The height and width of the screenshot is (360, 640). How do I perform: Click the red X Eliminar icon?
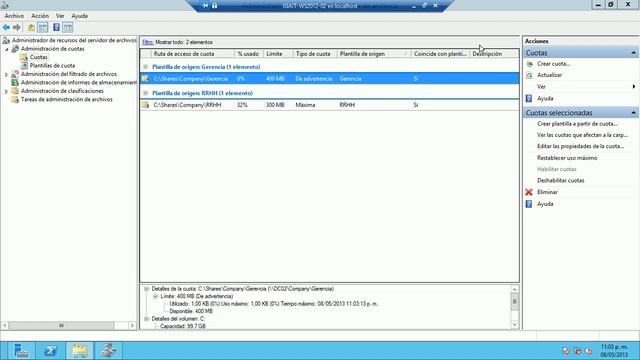coord(529,192)
